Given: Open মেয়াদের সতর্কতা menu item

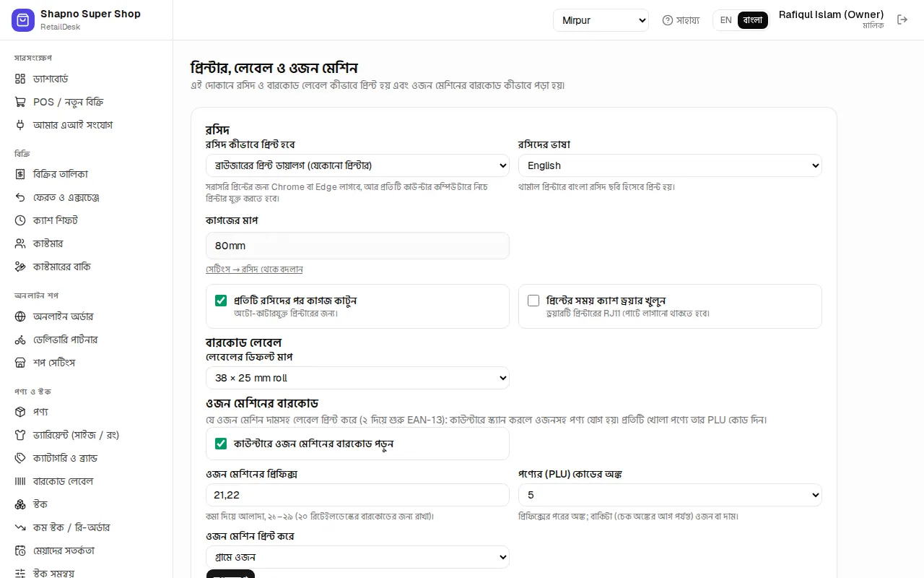Looking at the screenshot, I should click(86, 551).
